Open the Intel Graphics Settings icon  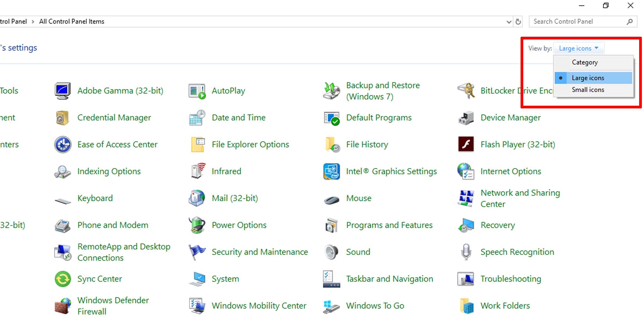point(331,171)
